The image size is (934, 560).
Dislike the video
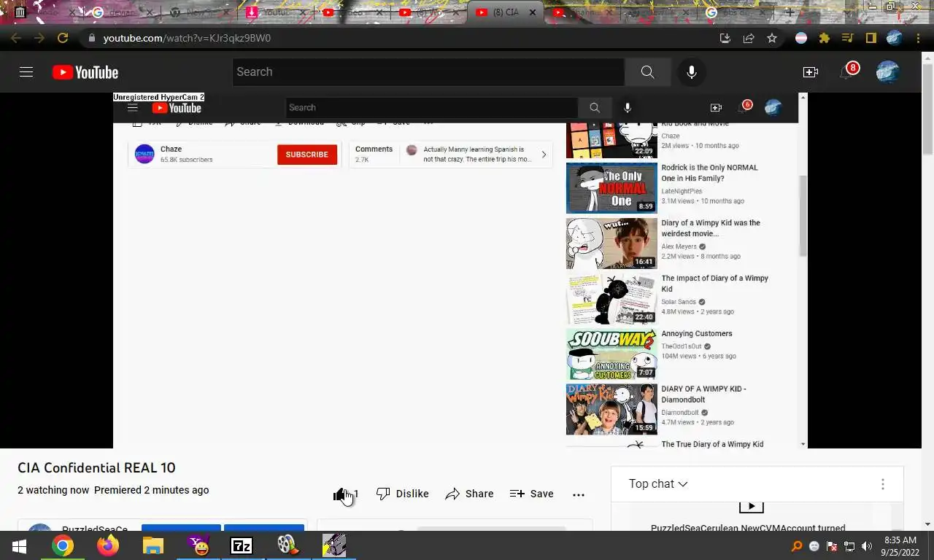coord(403,494)
